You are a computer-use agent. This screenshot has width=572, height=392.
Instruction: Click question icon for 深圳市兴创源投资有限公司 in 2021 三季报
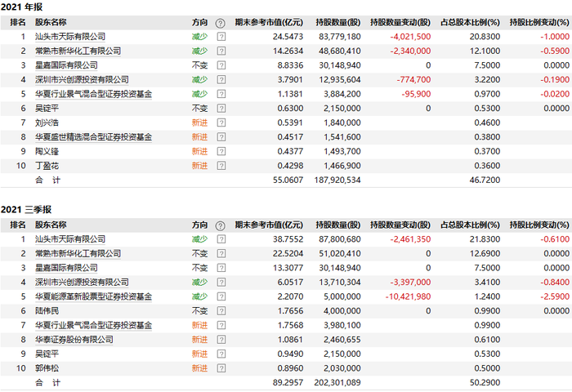pyautogui.click(x=221, y=283)
